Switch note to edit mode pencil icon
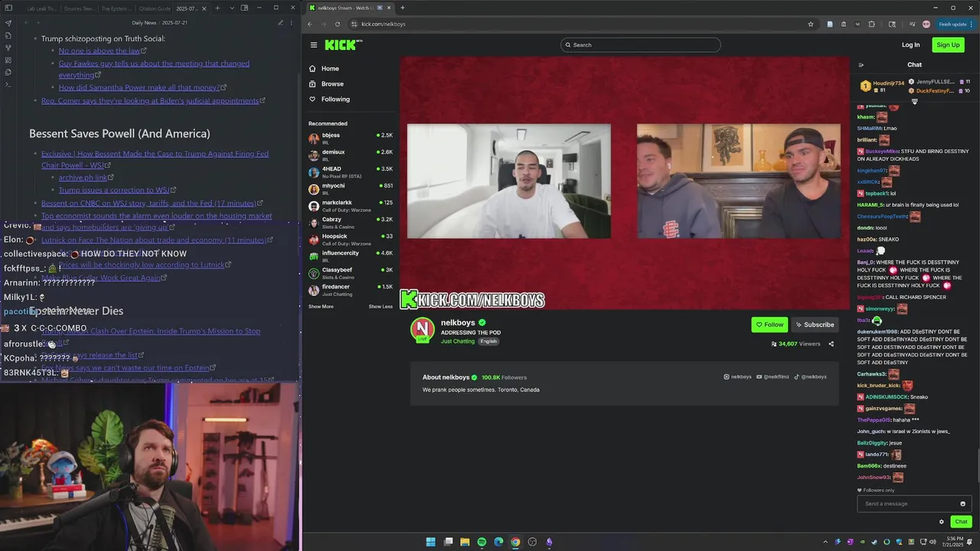This screenshot has height=551, width=980. (280, 23)
